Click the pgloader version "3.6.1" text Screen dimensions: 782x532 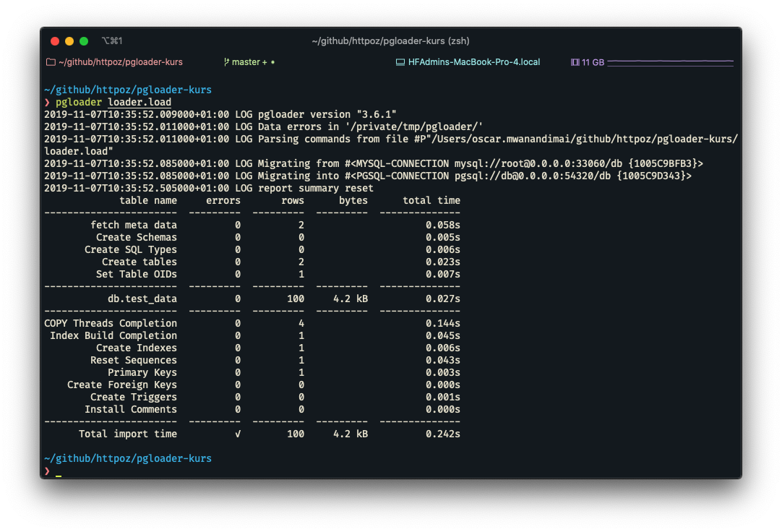(327, 114)
